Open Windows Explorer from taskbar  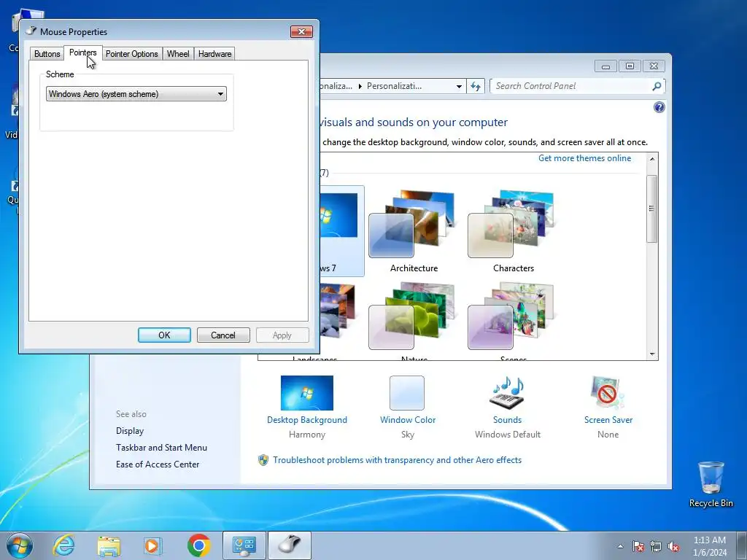(x=109, y=545)
